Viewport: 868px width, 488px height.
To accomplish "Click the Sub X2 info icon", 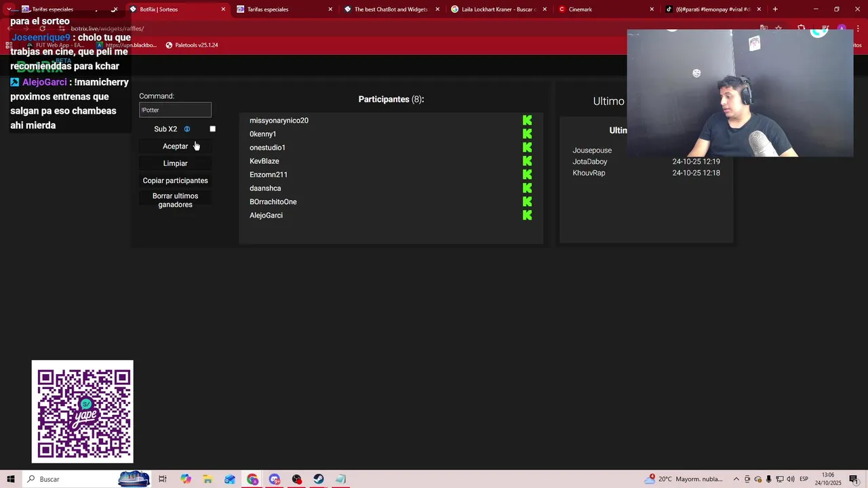I will point(187,129).
